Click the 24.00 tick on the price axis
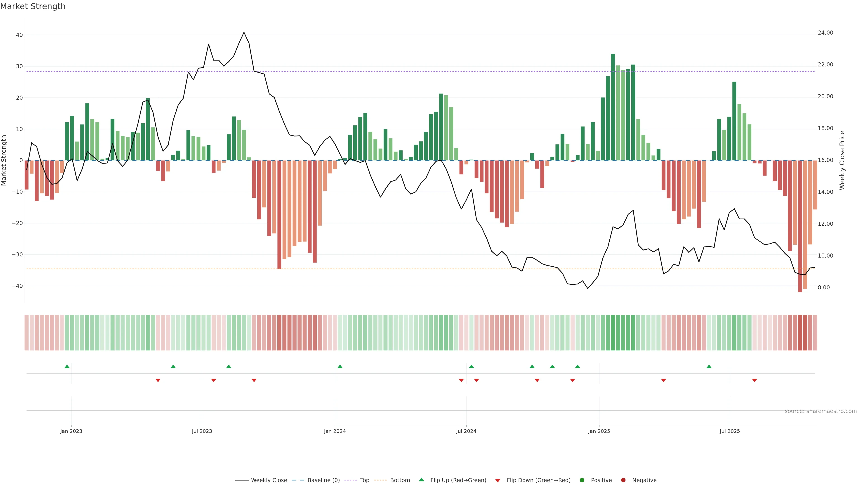The image size is (868, 488). click(825, 33)
